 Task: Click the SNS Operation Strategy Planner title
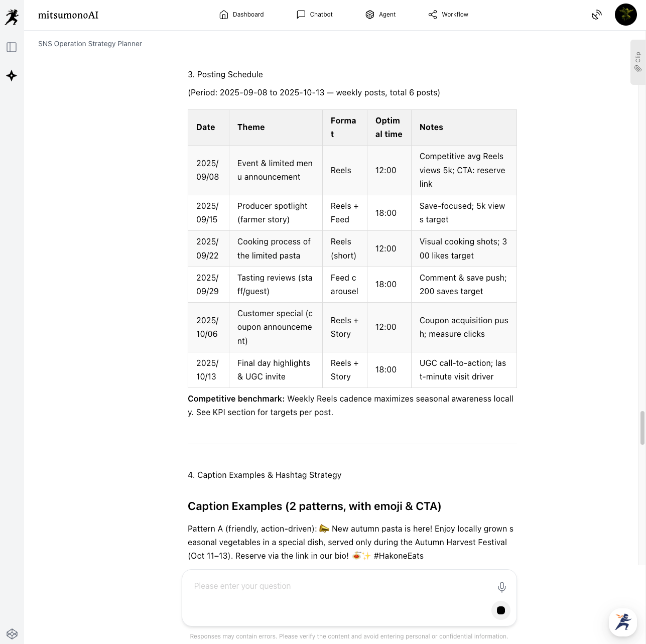[x=90, y=44]
